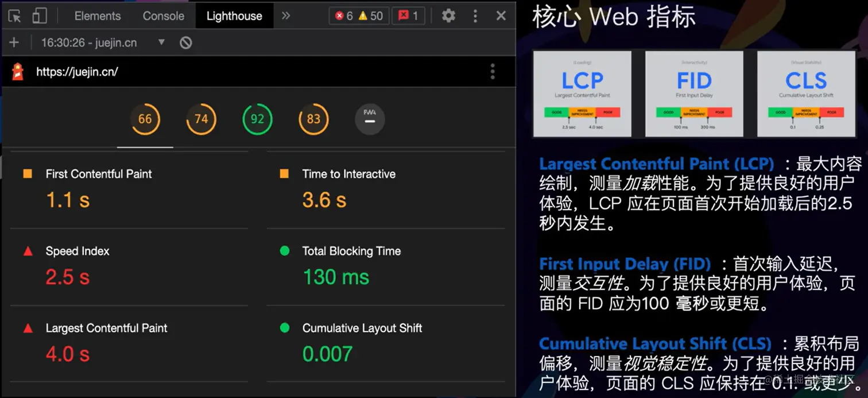The height and width of the screenshot is (398, 868).
Task: Select the Lighthouse tab
Action: [234, 16]
